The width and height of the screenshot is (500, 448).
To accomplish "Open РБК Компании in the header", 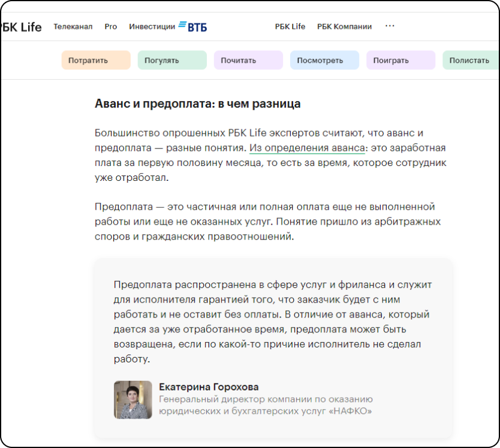I will coord(344,26).
